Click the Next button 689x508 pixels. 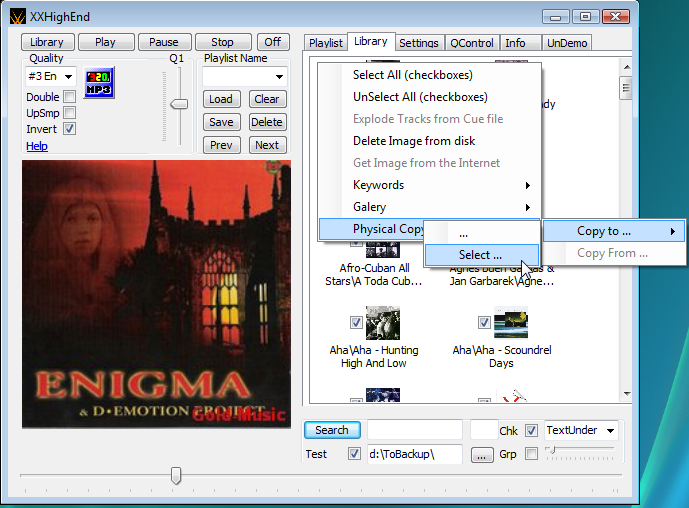(267, 145)
